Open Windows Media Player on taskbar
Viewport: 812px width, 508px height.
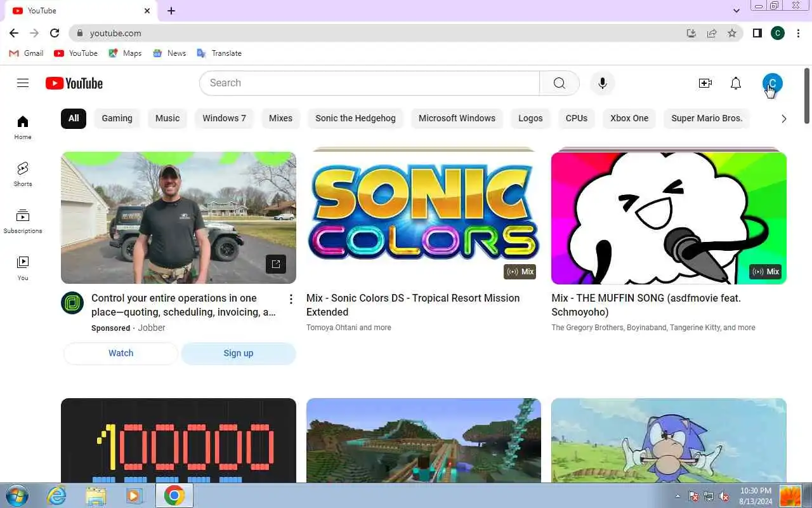pyautogui.click(x=134, y=495)
